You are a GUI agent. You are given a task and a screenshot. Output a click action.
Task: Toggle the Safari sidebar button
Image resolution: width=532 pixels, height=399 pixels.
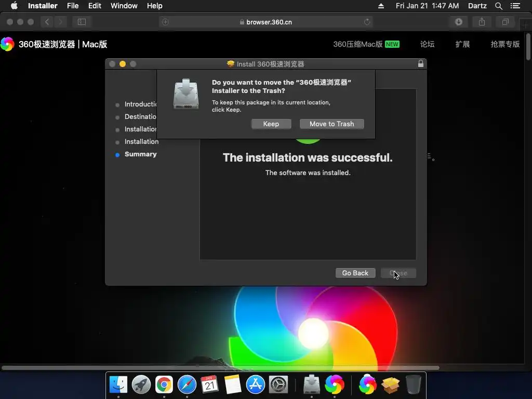coord(82,22)
